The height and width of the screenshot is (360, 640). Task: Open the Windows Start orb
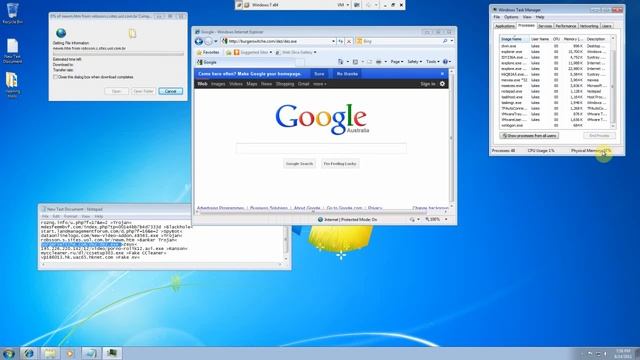[9, 353]
